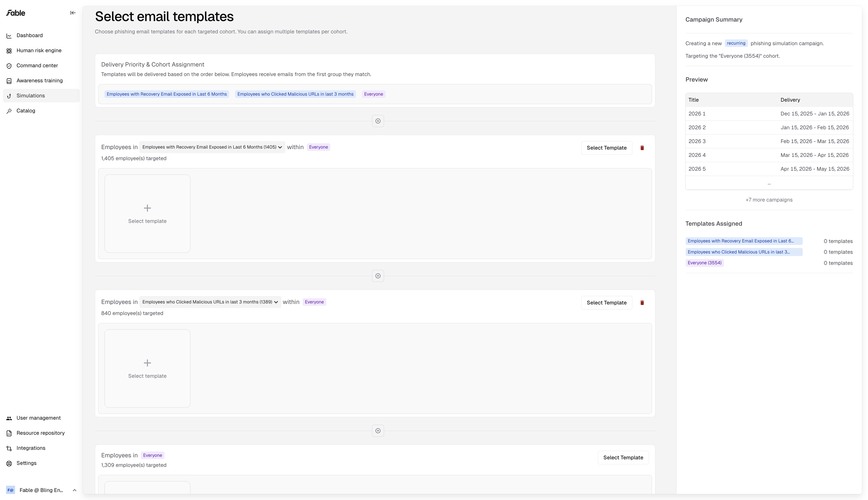Click Recovery Email tag under Templates Assigned
Viewport: 868px width, 500px height.
[744, 241]
